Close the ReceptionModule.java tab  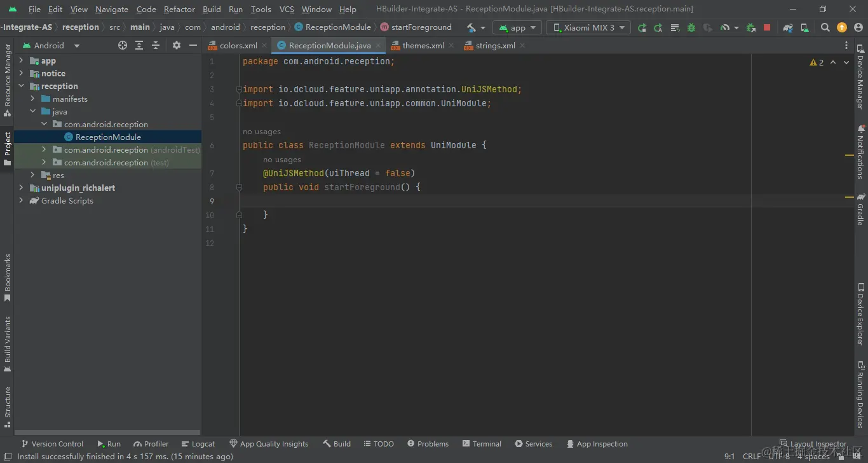coord(378,46)
